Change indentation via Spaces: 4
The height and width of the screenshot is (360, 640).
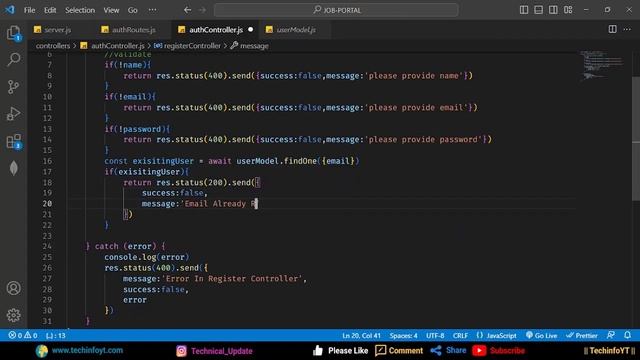(x=403, y=336)
